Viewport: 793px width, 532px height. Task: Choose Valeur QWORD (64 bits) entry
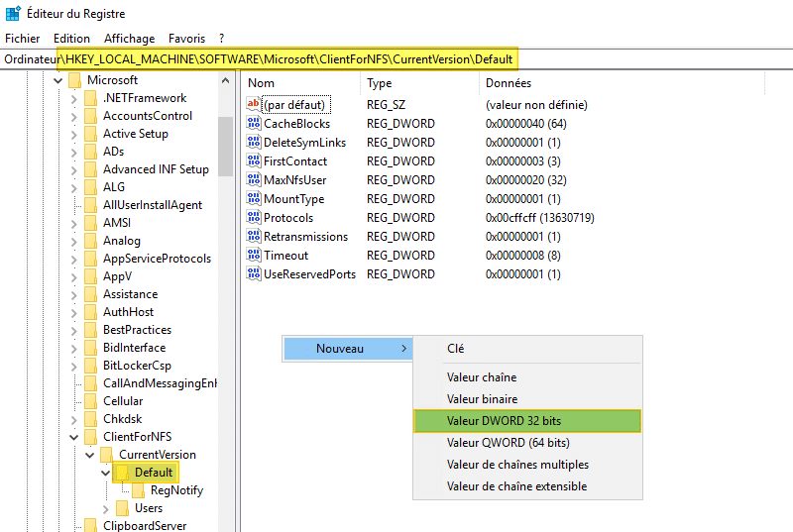tap(508, 443)
